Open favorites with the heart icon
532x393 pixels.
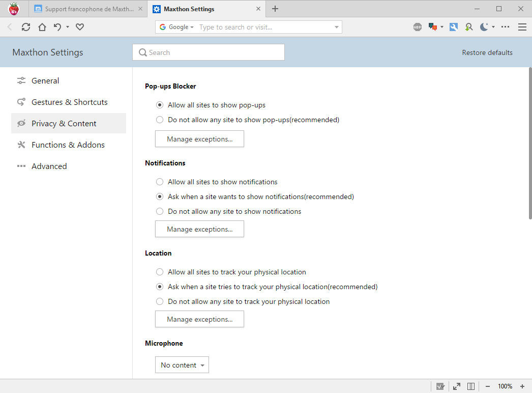80,27
